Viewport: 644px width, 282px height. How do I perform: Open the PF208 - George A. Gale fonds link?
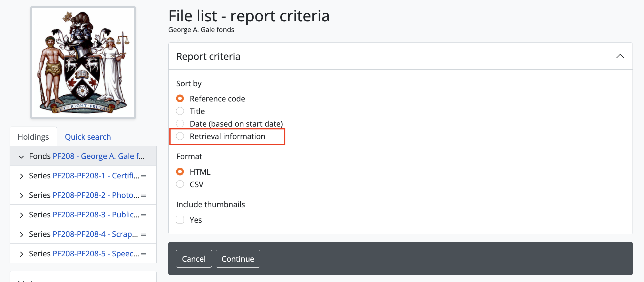tap(99, 156)
